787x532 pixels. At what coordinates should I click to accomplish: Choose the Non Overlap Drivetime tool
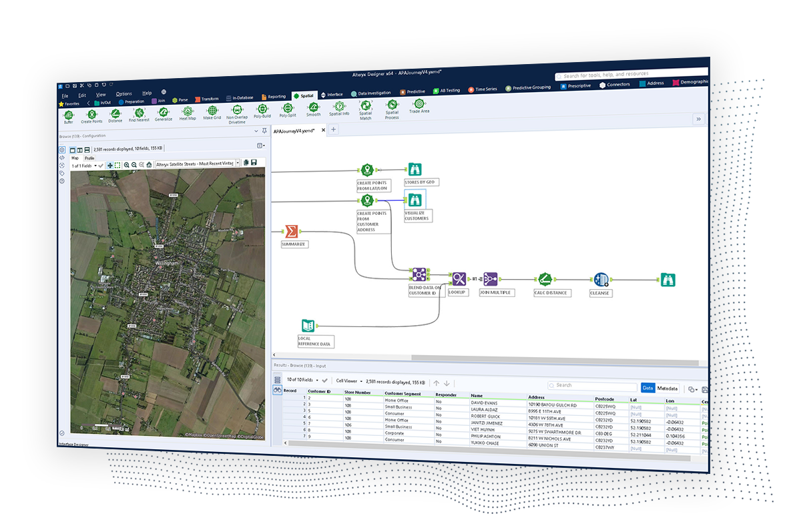pos(237,113)
